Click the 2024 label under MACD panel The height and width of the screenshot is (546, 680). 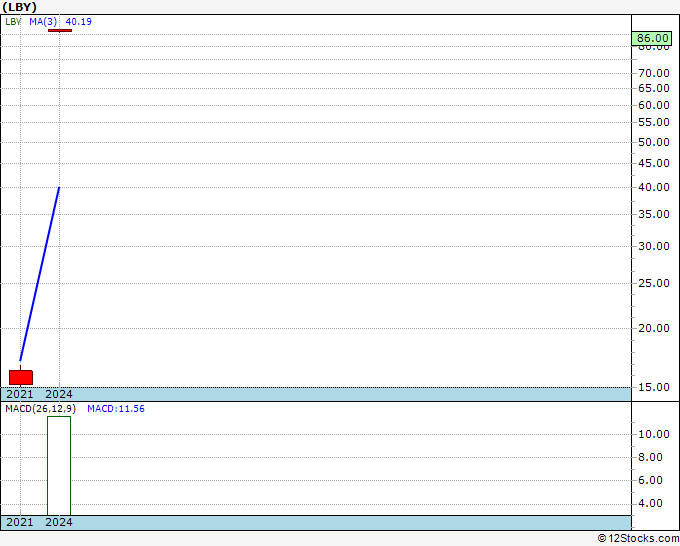coord(59,522)
